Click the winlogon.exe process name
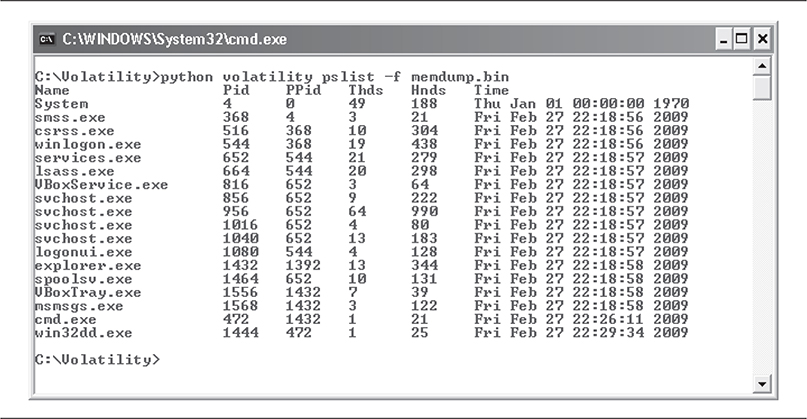 [88, 144]
